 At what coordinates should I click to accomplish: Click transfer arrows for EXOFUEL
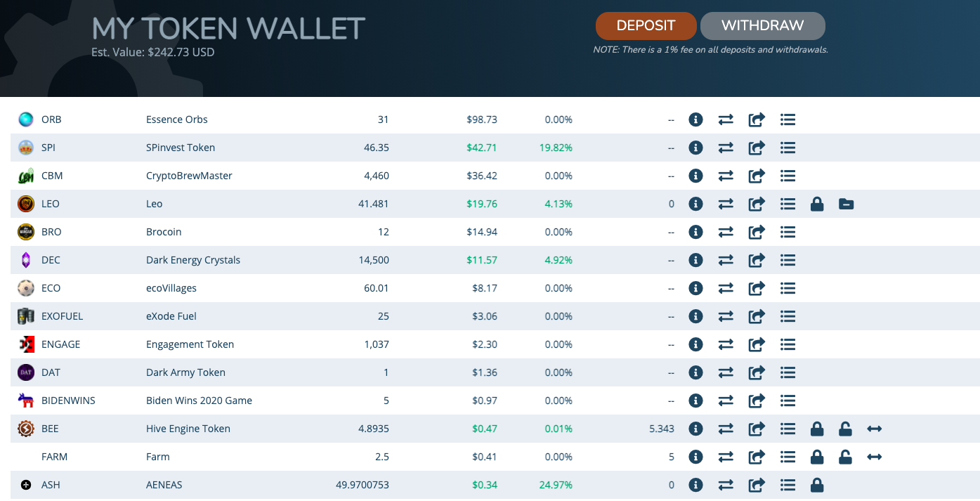tap(726, 316)
